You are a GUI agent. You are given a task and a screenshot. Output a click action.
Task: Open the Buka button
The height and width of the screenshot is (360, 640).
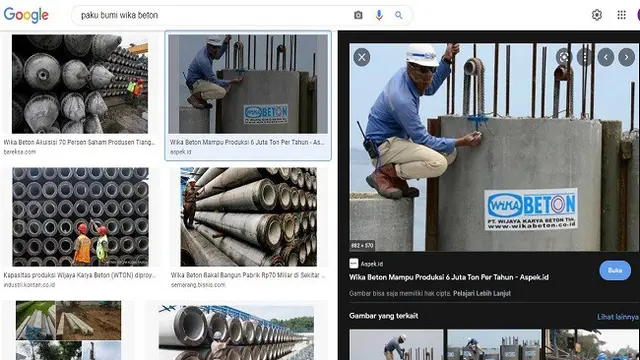[x=615, y=270]
